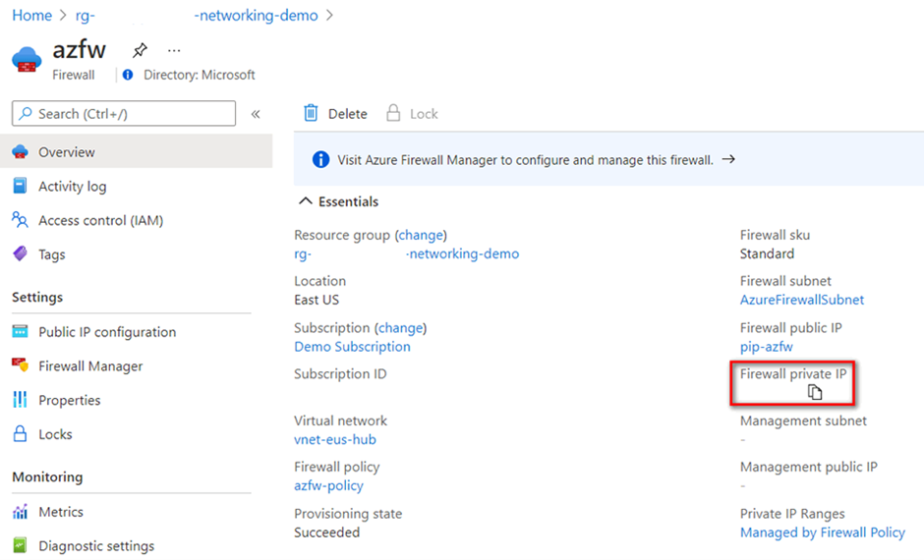Screen dimensions: 924x560
Task: Open Diagnostic settings
Action: 96,546
